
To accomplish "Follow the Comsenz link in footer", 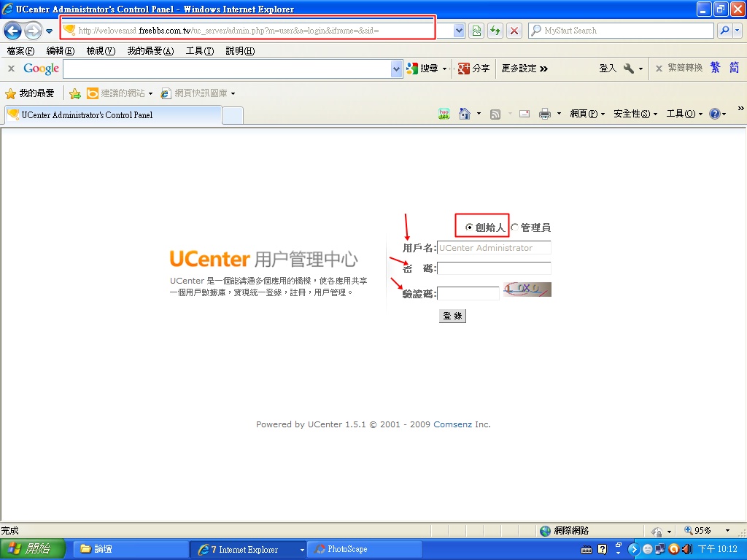I will coord(452,424).
